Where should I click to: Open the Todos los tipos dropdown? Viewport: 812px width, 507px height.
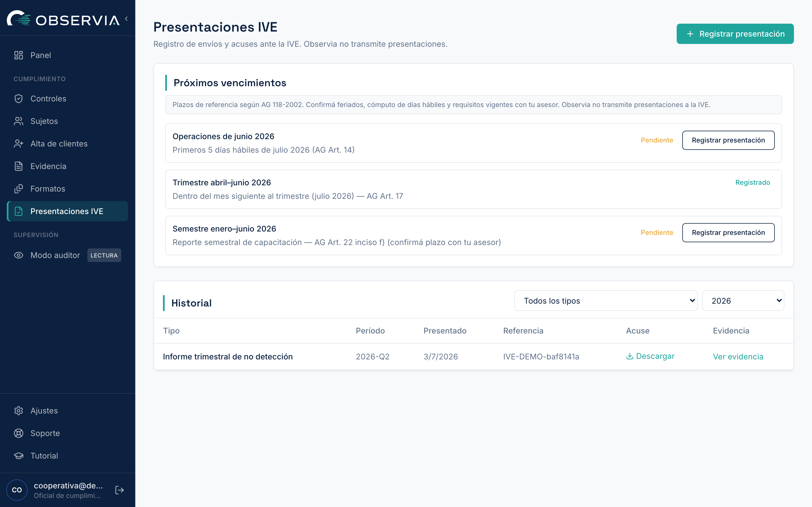point(606,301)
